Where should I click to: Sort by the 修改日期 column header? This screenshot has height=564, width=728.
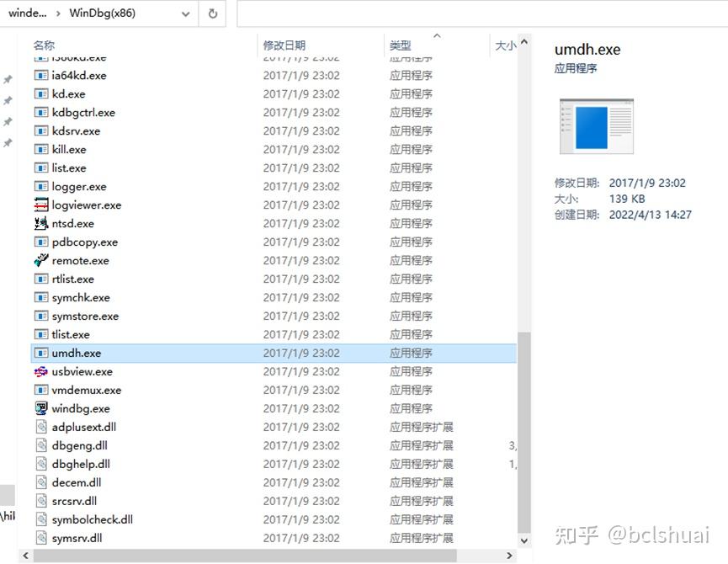[x=284, y=45]
